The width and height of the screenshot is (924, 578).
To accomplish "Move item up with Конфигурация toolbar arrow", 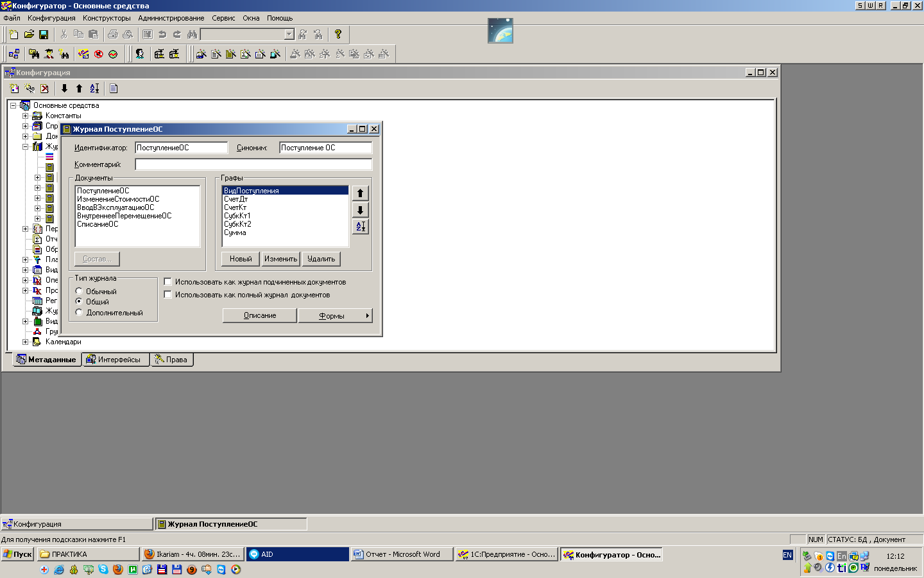I will 79,89.
